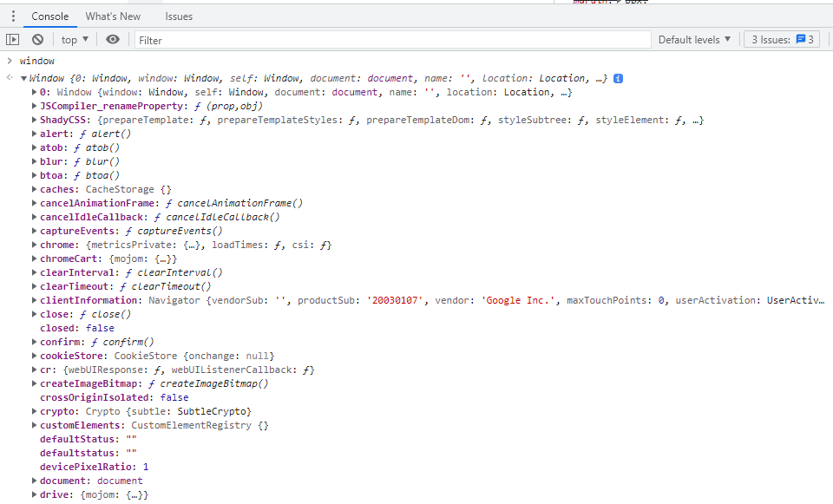Image resolution: width=833 pixels, height=504 pixels.
Task: Click the blue info badge beside the Window object
Action: [617, 78]
